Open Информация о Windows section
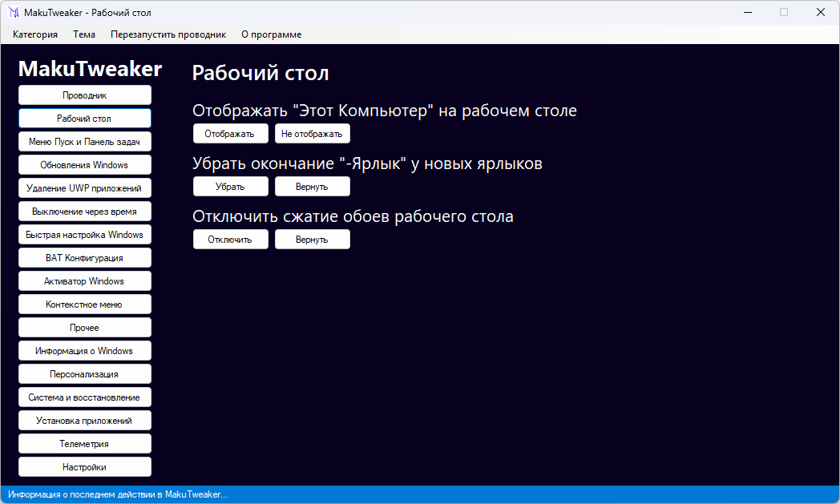 tap(85, 351)
